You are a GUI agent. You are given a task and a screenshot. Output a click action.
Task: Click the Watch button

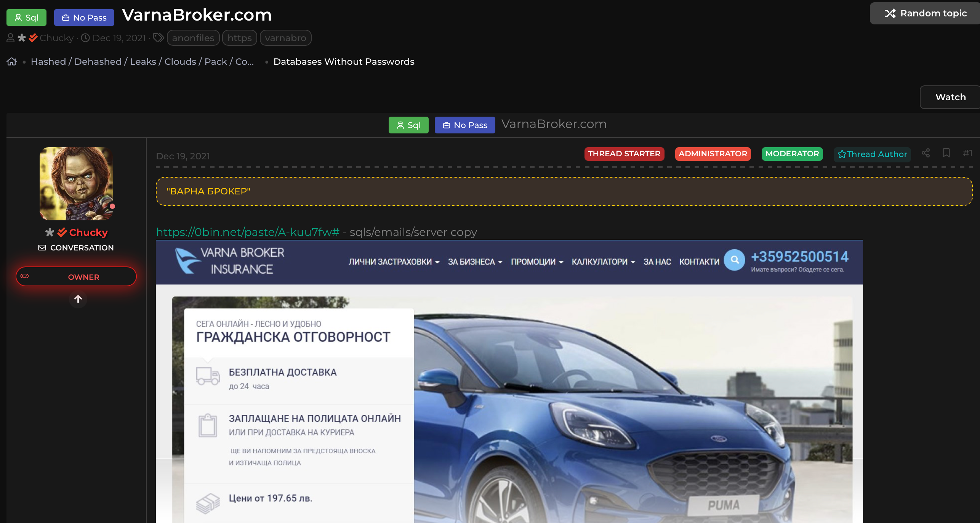point(950,97)
